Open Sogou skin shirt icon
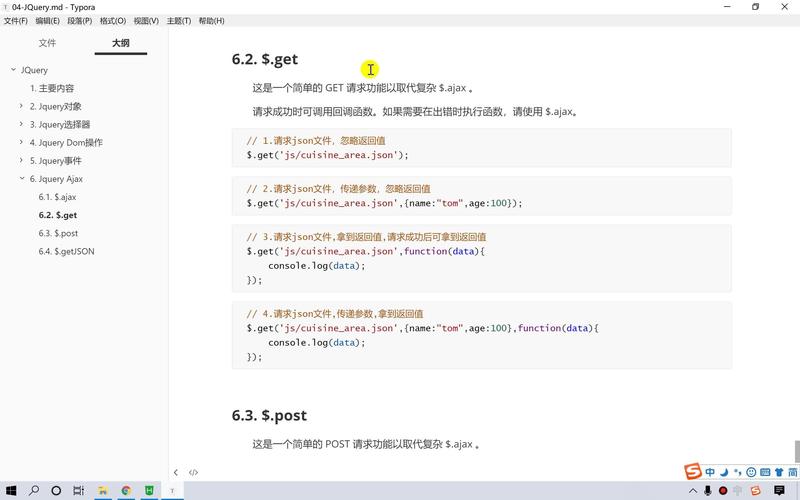This screenshot has width=800, height=500. pos(779,472)
